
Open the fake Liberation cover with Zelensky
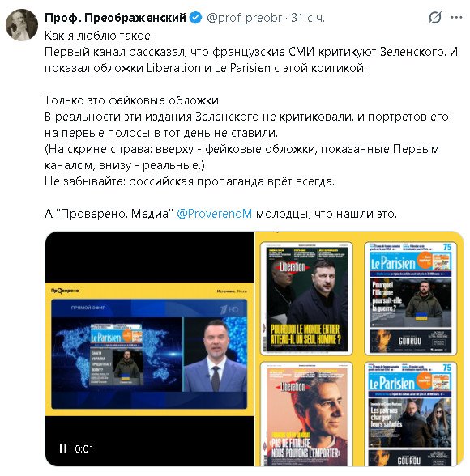point(306,299)
